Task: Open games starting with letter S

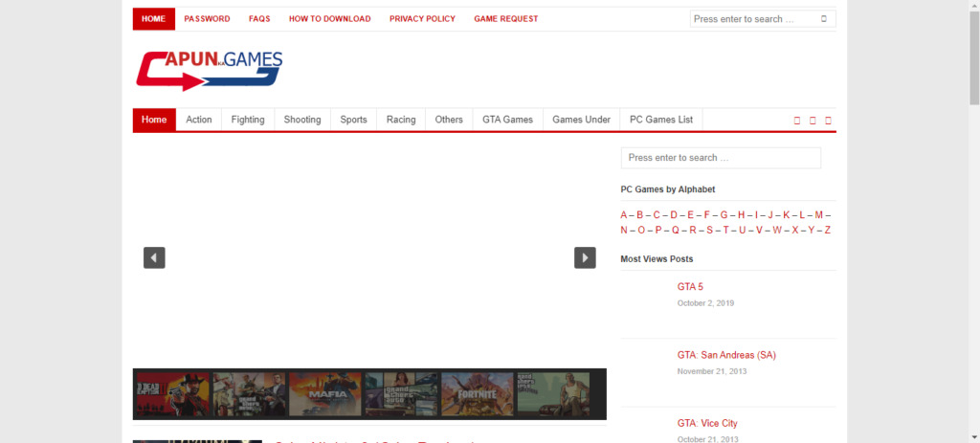Action: (x=709, y=230)
